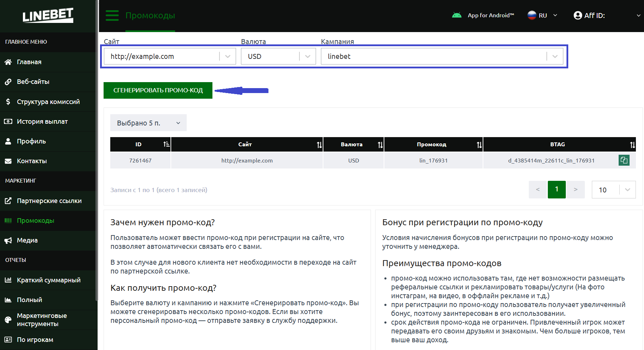The width and height of the screenshot is (644, 350).
Task: Sort table by ID column
Action: click(167, 144)
